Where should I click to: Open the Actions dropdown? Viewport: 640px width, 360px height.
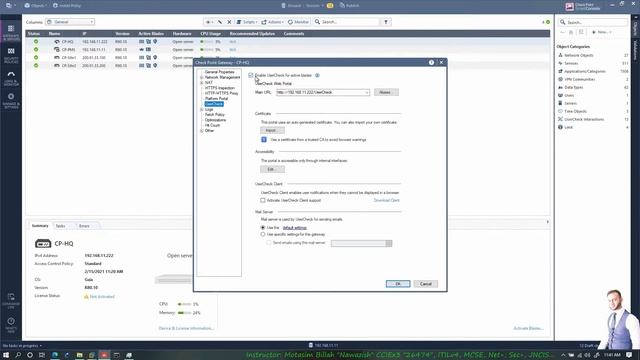tap(272, 22)
